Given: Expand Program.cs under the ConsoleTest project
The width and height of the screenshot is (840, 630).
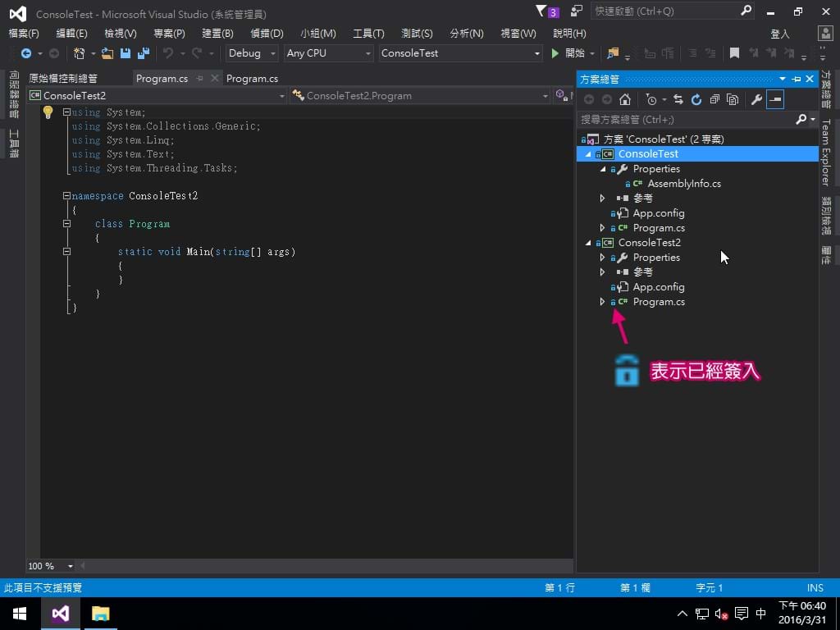Looking at the screenshot, I should coord(603,228).
